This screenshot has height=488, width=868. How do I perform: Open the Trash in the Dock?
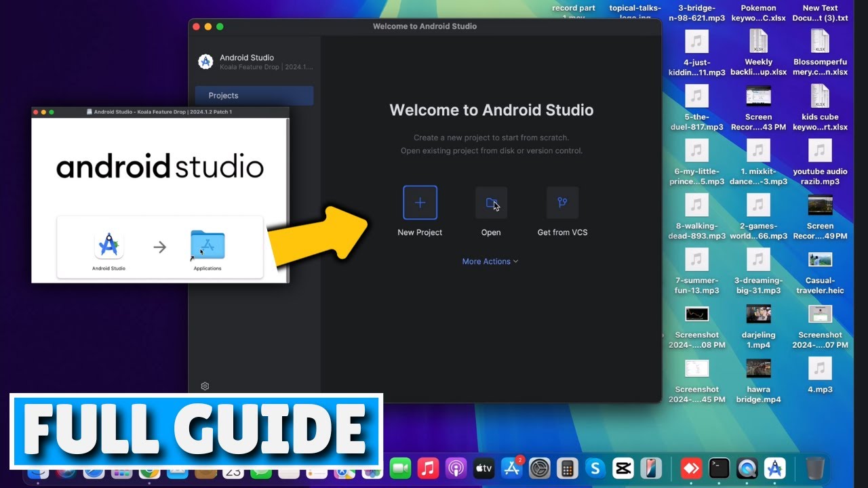[815, 468]
